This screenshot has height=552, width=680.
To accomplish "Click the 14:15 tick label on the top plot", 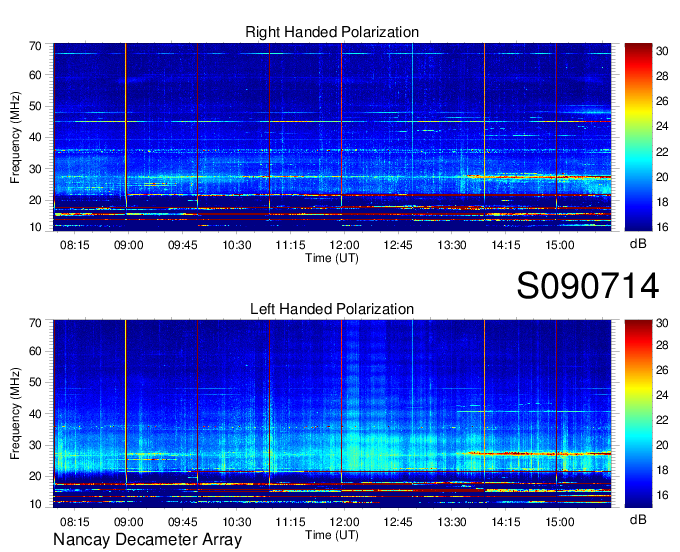I will [506, 245].
